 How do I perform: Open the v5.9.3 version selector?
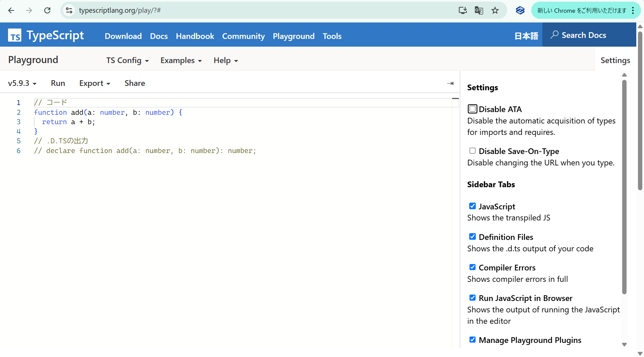22,83
